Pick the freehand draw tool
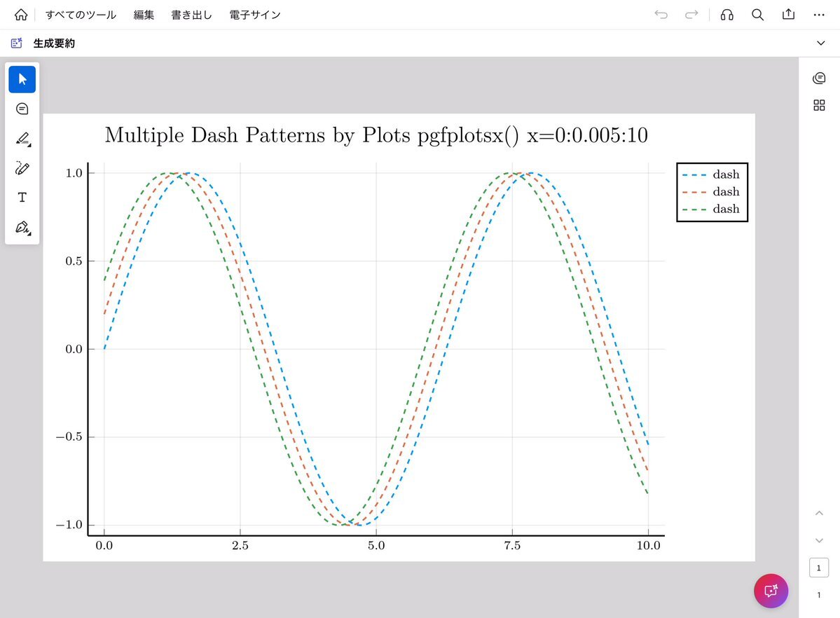Screen dimensions: 840x618 click(x=22, y=168)
